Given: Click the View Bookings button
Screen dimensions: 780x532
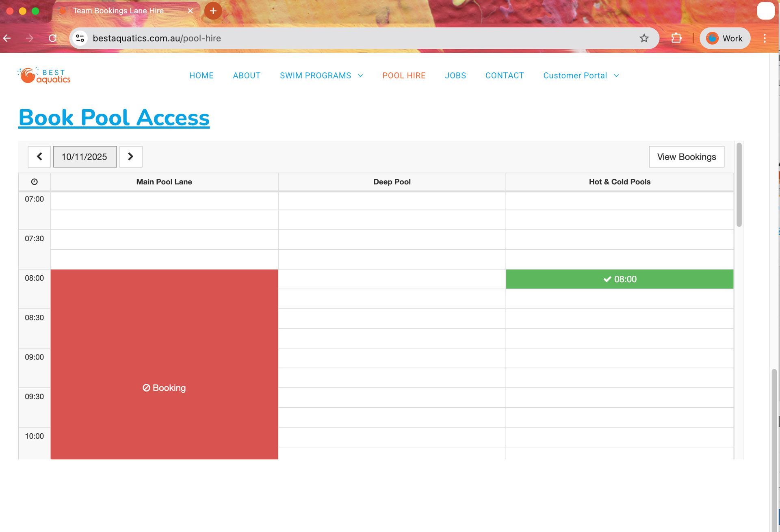Looking at the screenshot, I should [686, 157].
